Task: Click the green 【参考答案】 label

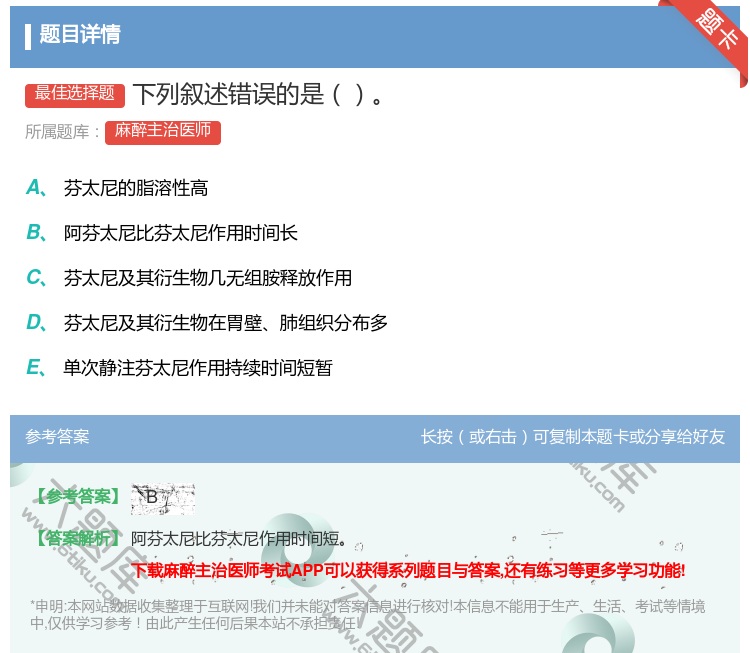Action: (76, 497)
